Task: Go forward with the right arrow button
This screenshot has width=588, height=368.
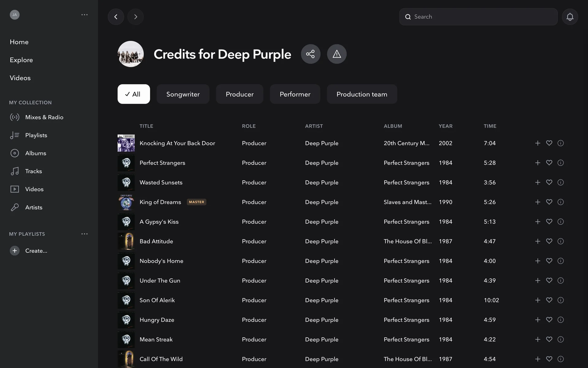Action: coord(136,17)
